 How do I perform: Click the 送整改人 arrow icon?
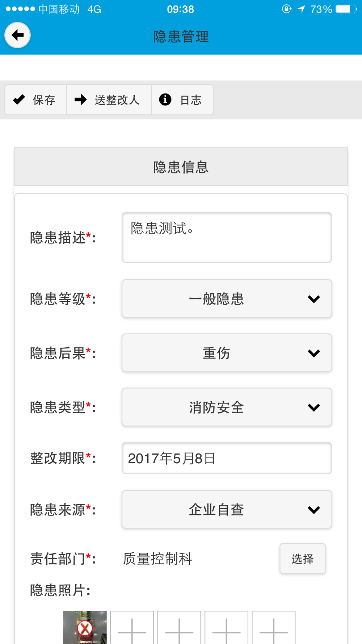[x=81, y=99]
